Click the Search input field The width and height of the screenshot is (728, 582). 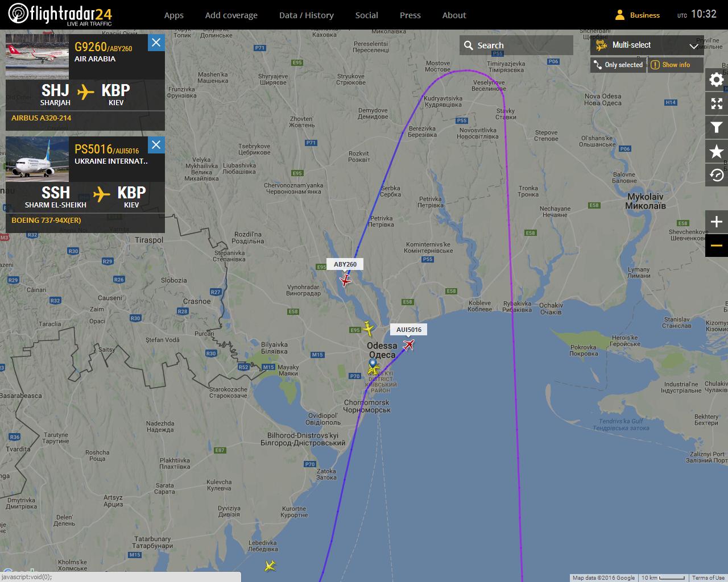click(516, 45)
